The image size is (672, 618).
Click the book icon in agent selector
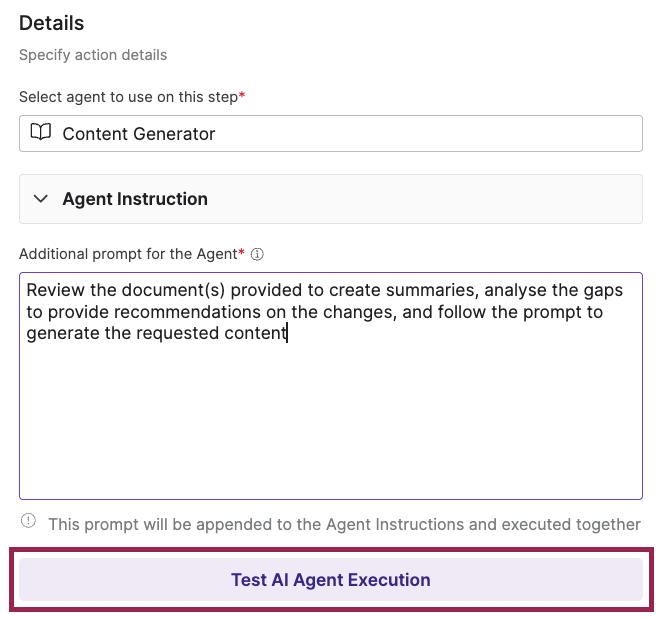pyautogui.click(x=41, y=132)
